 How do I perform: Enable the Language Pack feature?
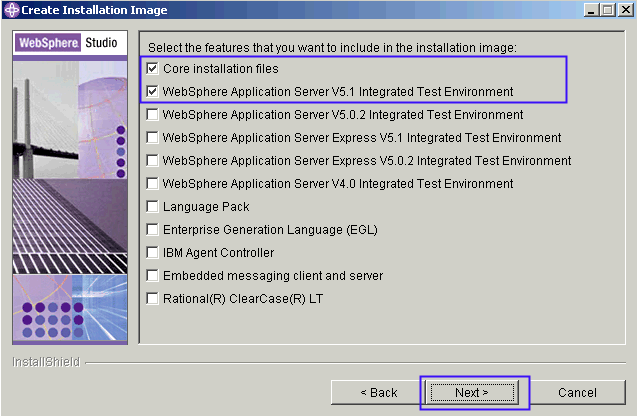point(152,206)
